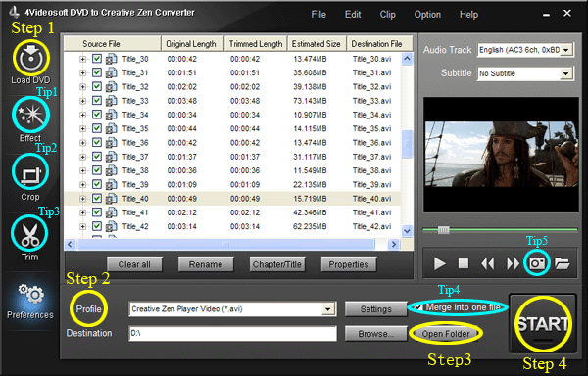This screenshot has width=588, height=376.
Task: Select the Crop tool icon
Action: tap(30, 172)
